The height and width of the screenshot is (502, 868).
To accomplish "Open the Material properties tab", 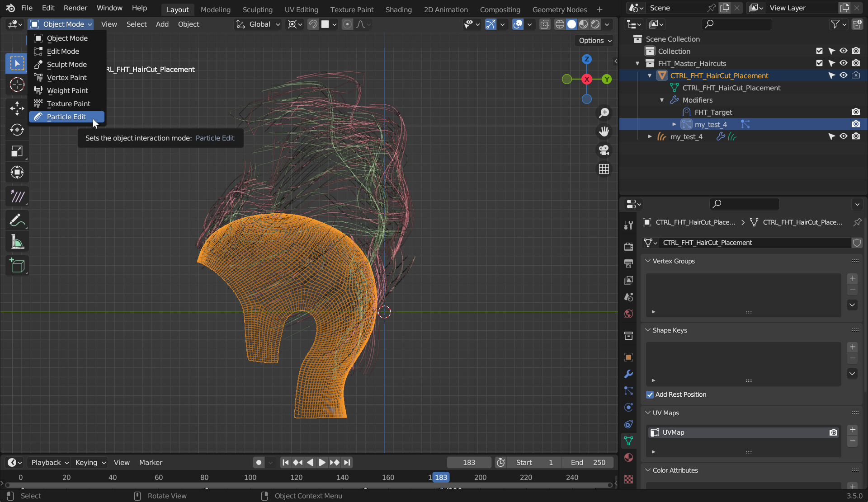I will click(628, 457).
